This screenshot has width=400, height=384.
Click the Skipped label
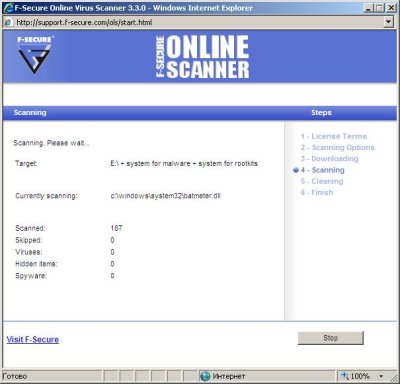point(29,240)
